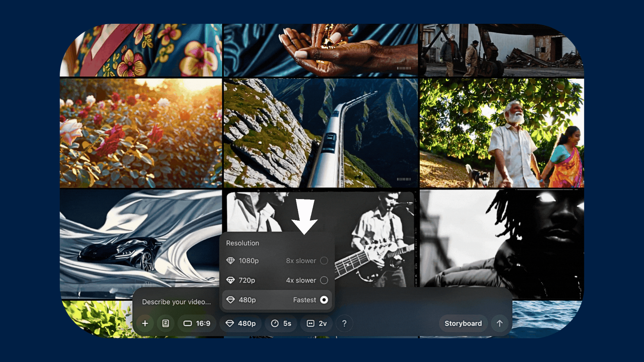The height and width of the screenshot is (362, 644).
Task: Open the 16:9 aspect ratio dropdown
Action: pos(197,323)
